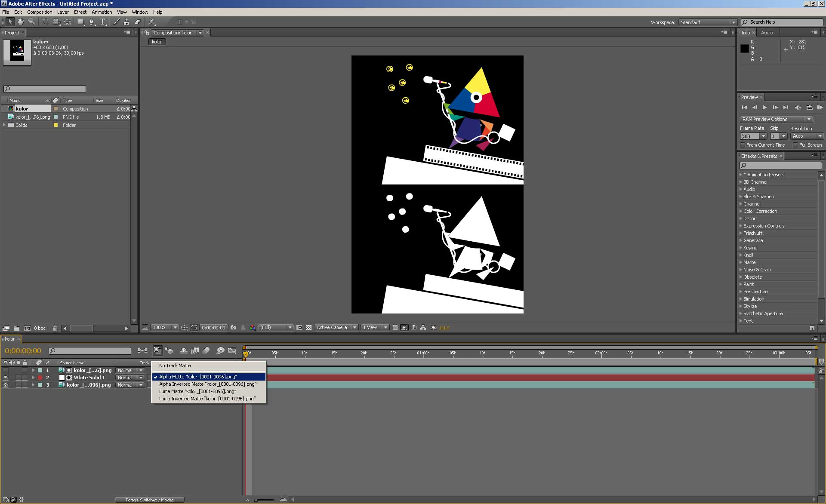The width and height of the screenshot is (826, 504).
Task: Select the Hand tool in toolbar
Action: coord(20,22)
